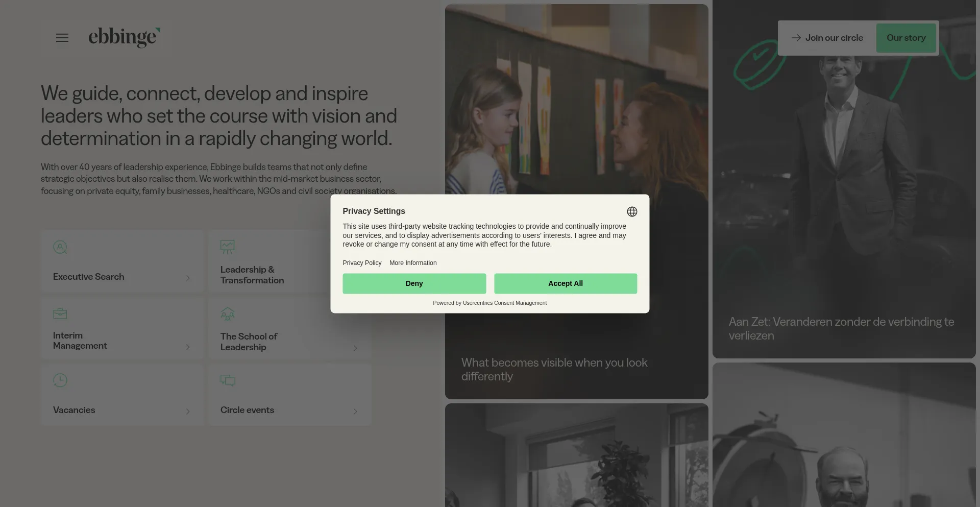Open Vacancies card label
The width and height of the screenshot is (980, 507).
pos(74,410)
